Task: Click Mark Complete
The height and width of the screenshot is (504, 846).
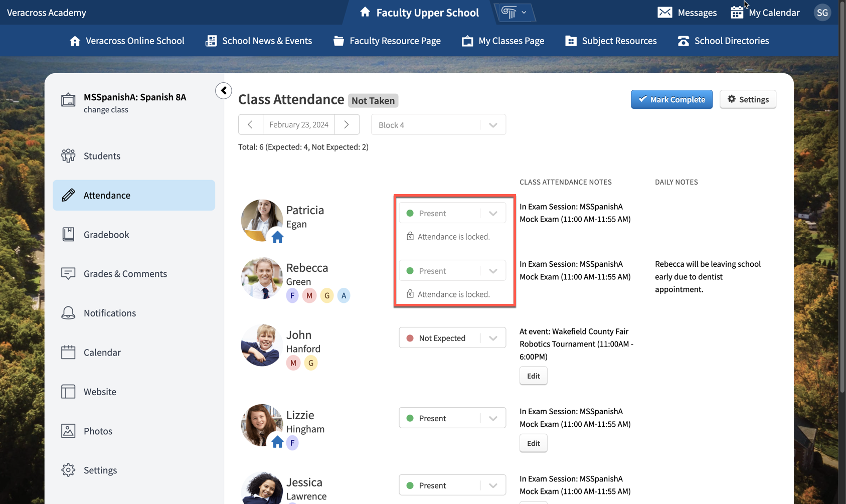Action: [671, 99]
